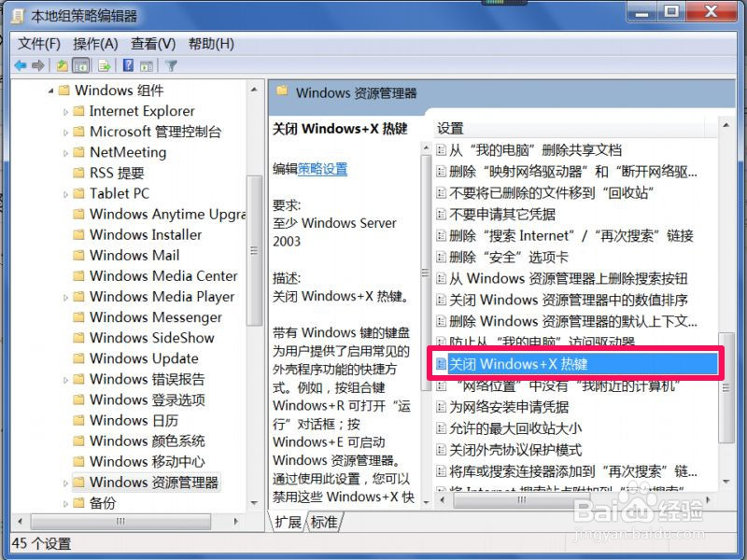Expand the Windows 资源管理器 tree node

pyautogui.click(x=65, y=483)
